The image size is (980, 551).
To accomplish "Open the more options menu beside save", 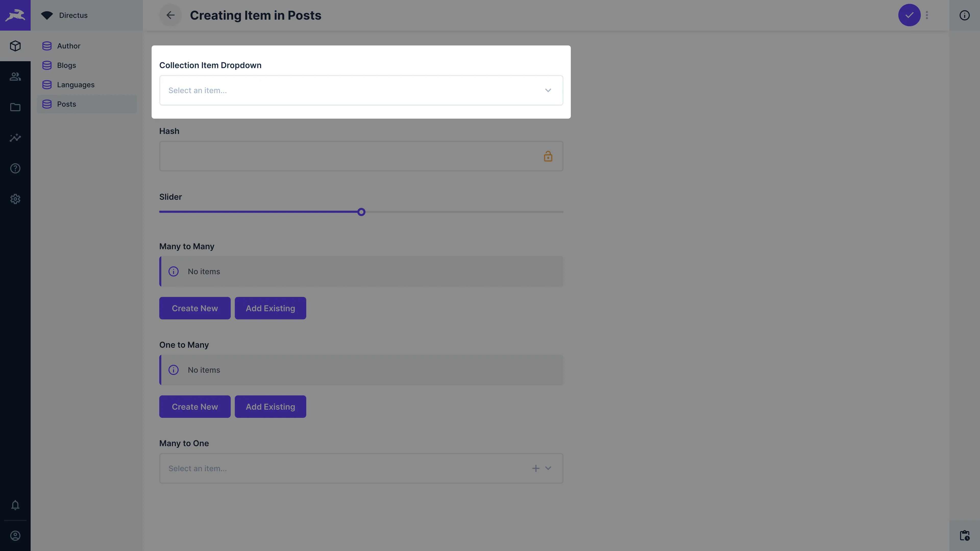I will tap(927, 15).
